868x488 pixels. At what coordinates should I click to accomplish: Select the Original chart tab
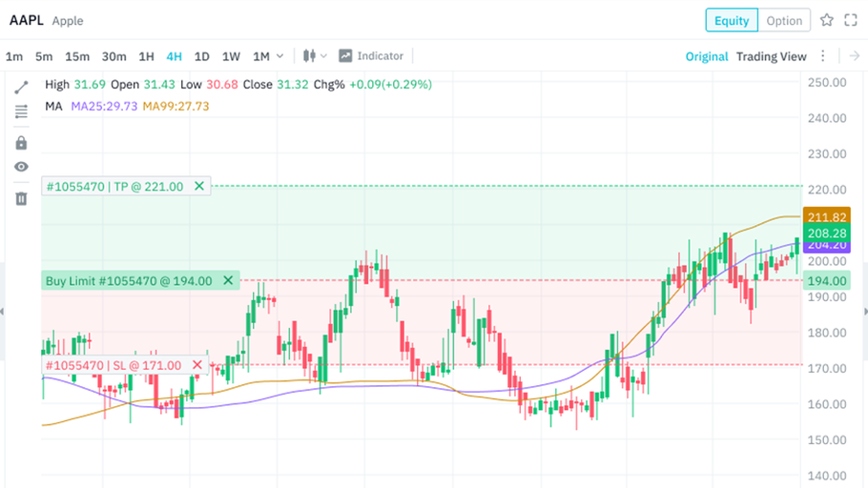[707, 56]
